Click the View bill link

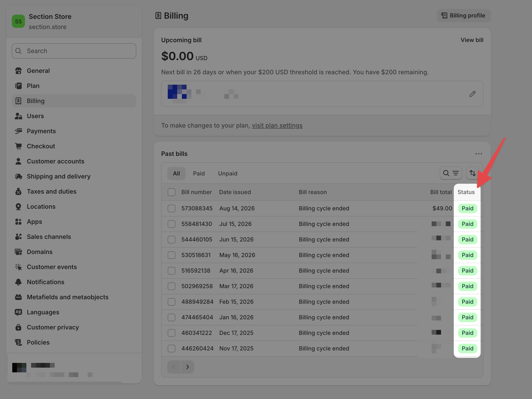(x=472, y=40)
